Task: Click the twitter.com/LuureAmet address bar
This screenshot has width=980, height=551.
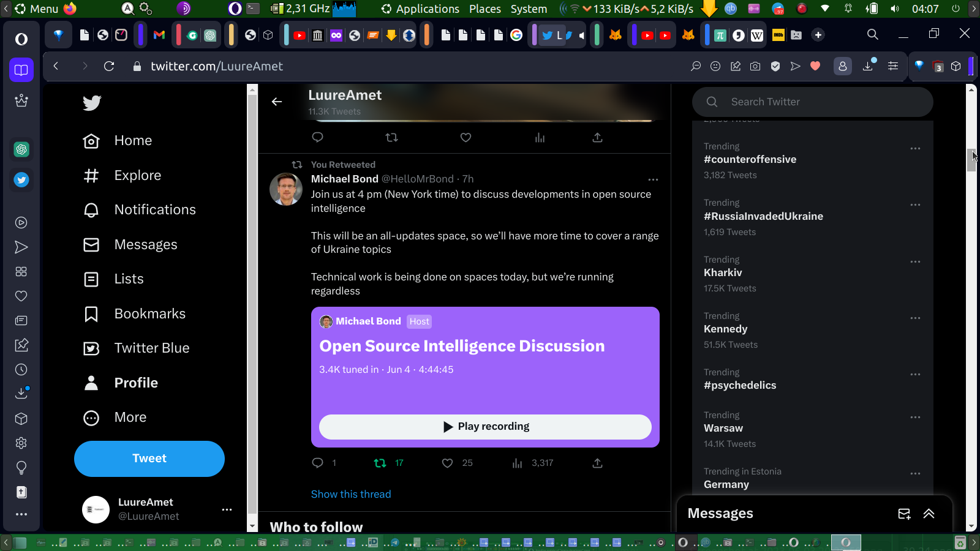Action: pyautogui.click(x=217, y=66)
